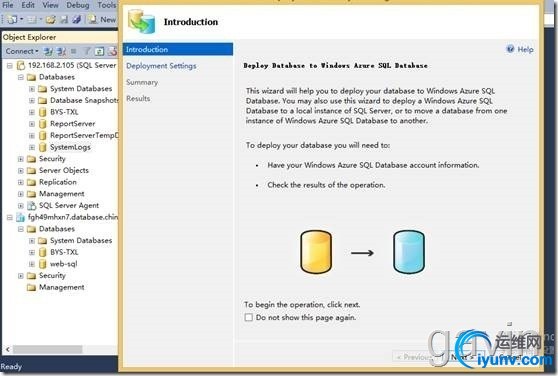Click the blue target database image
This screenshot has height=376, width=558.
(409, 252)
